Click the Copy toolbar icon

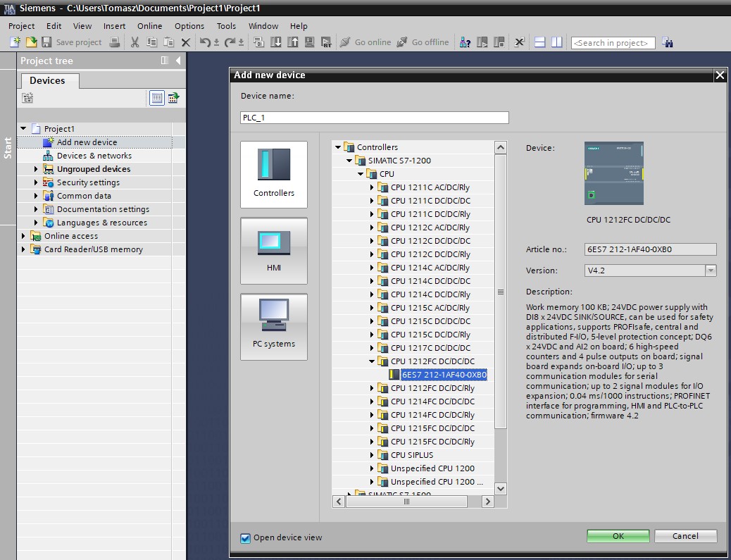pos(151,42)
